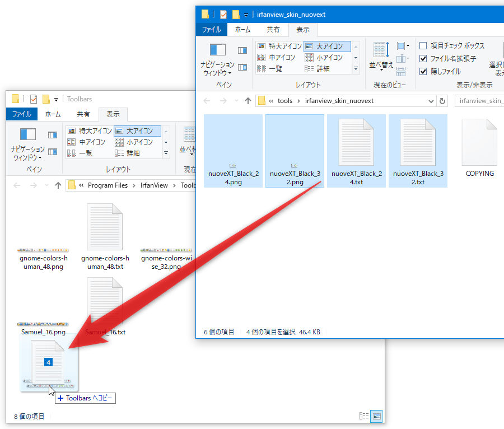This screenshot has width=504, height=429.
Task: Select nuoveXT_Black_24.txt file
Action: tap(357, 151)
